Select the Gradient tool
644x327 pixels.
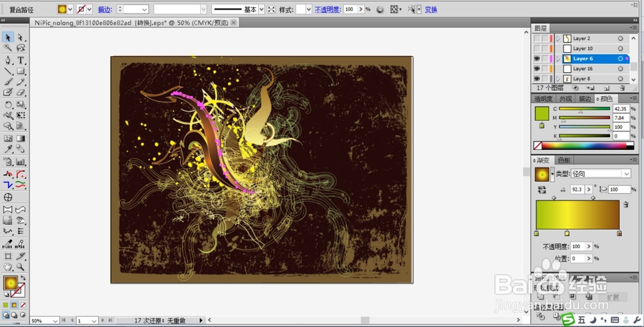(21, 138)
